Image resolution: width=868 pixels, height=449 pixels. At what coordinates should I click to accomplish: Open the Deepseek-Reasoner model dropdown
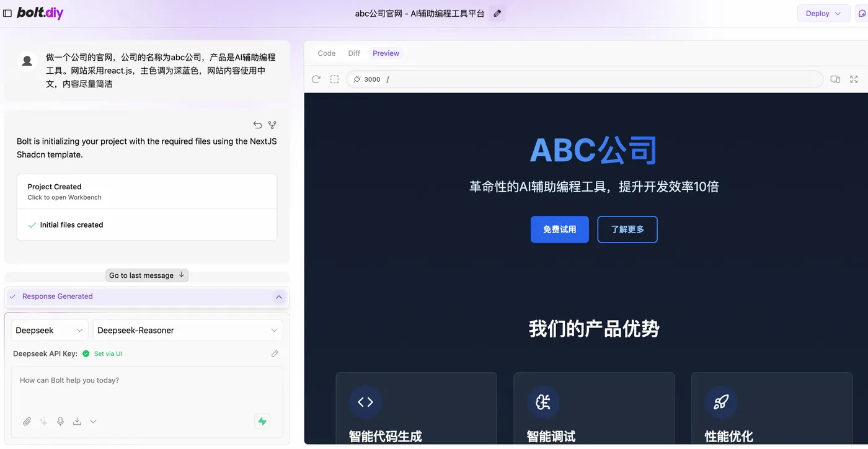point(188,331)
